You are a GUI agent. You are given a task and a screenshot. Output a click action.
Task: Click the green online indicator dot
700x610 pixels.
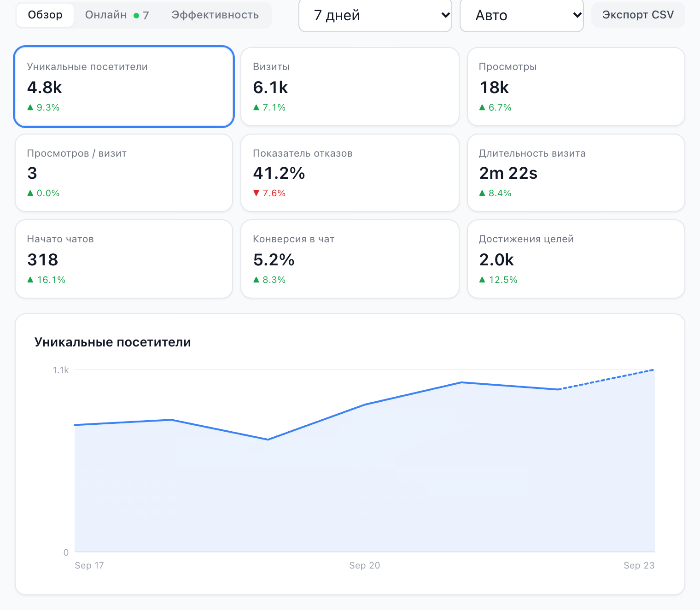click(136, 16)
